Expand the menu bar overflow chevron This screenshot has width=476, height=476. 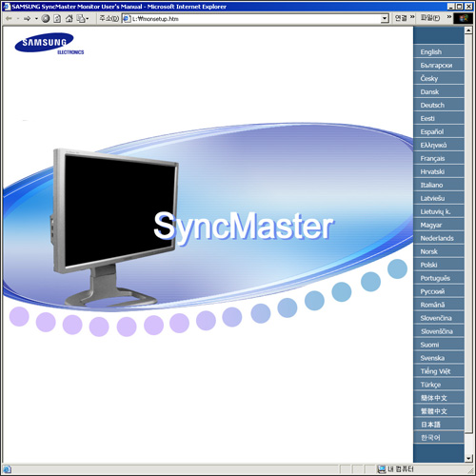pos(449,17)
